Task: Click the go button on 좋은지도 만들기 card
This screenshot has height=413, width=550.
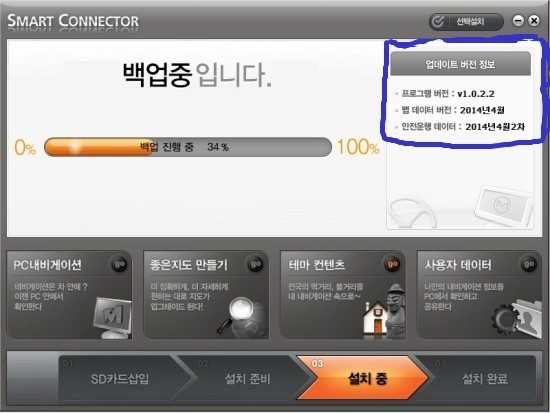Action: tap(256, 264)
